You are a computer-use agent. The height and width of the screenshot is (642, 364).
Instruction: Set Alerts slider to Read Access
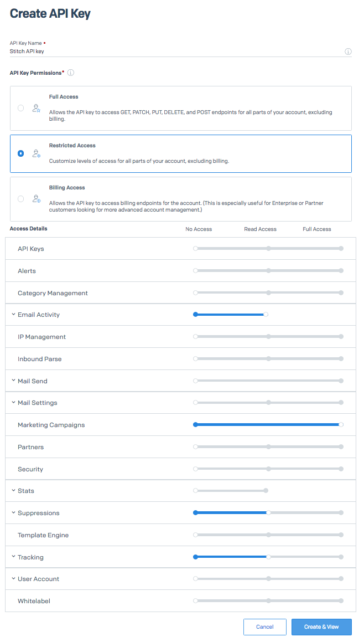[268, 271]
